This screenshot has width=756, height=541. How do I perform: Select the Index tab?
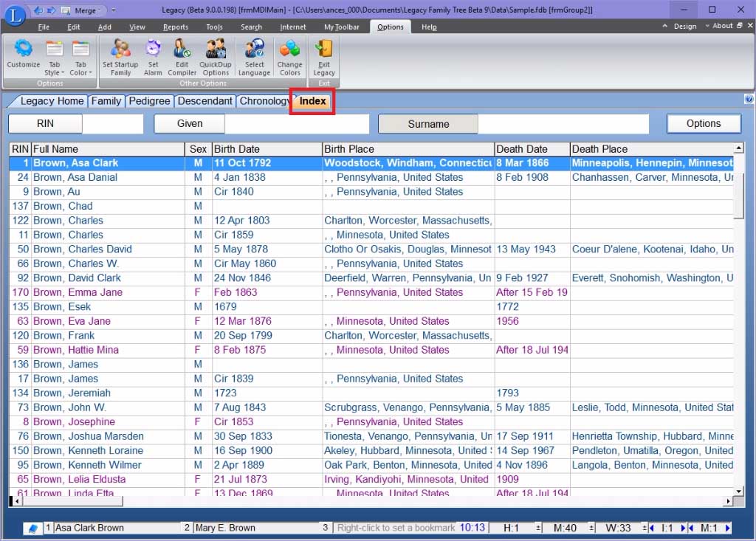pyautogui.click(x=312, y=101)
